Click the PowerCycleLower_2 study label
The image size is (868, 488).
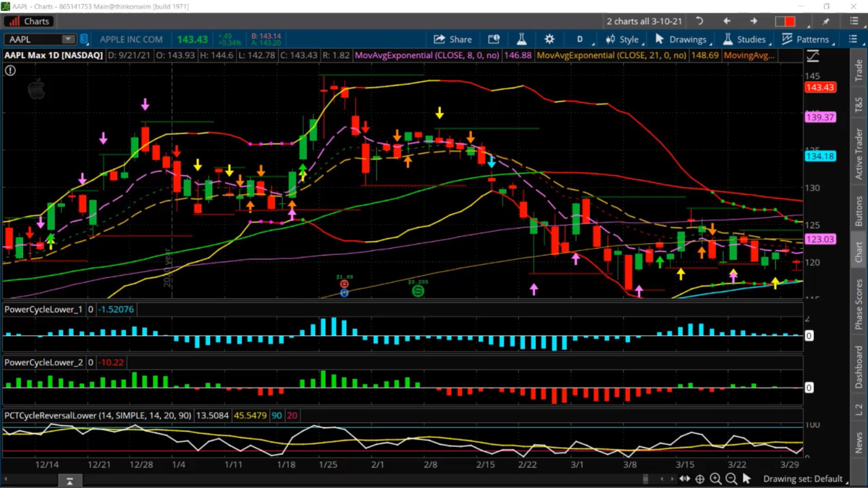pyautogui.click(x=43, y=362)
